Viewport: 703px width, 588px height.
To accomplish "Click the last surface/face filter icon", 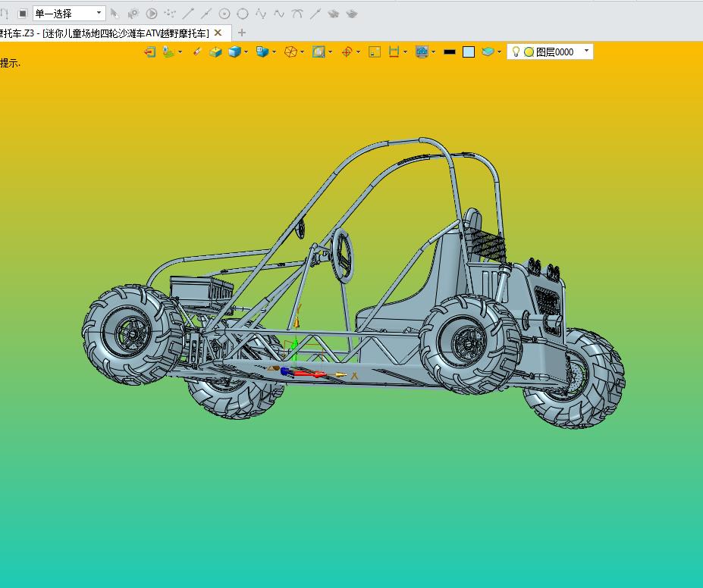I will tap(352, 14).
